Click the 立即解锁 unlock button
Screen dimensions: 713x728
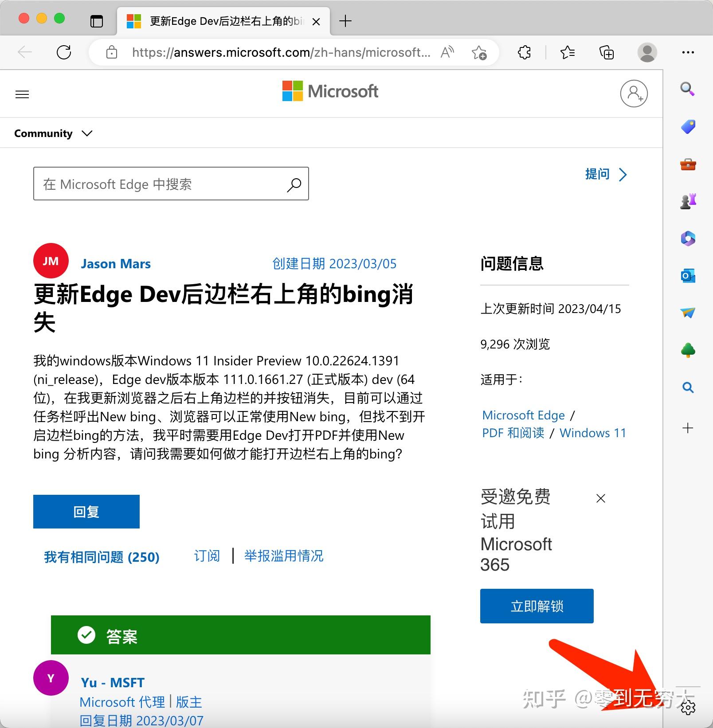coord(536,606)
